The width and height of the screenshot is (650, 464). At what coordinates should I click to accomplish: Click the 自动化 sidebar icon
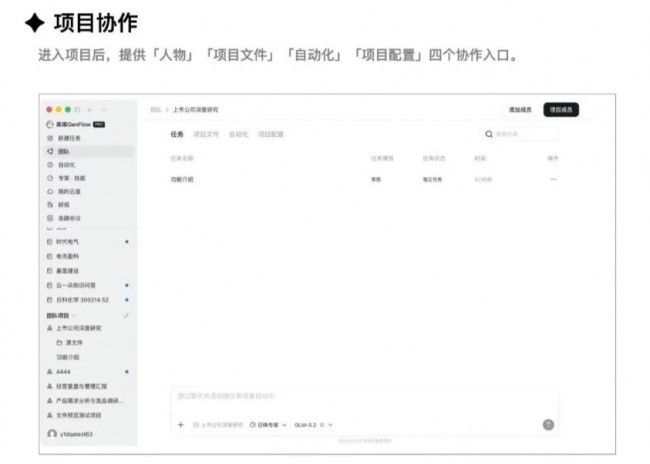click(50, 165)
